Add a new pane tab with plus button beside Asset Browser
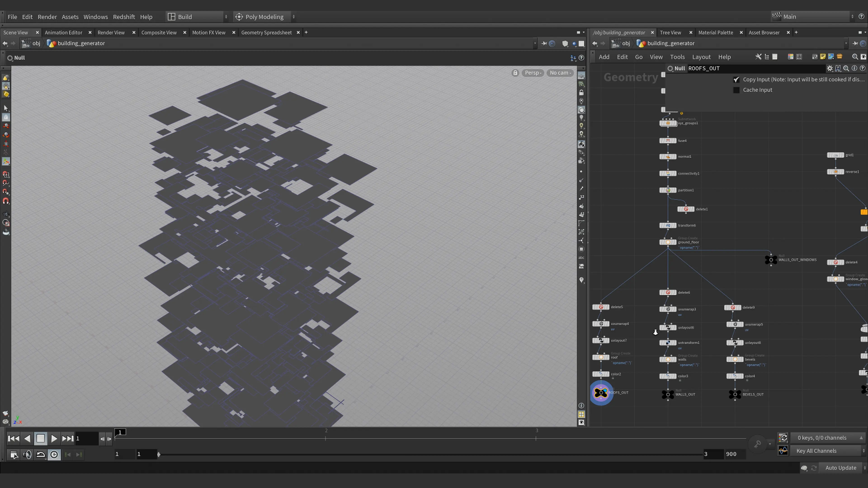 pos(796,32)
